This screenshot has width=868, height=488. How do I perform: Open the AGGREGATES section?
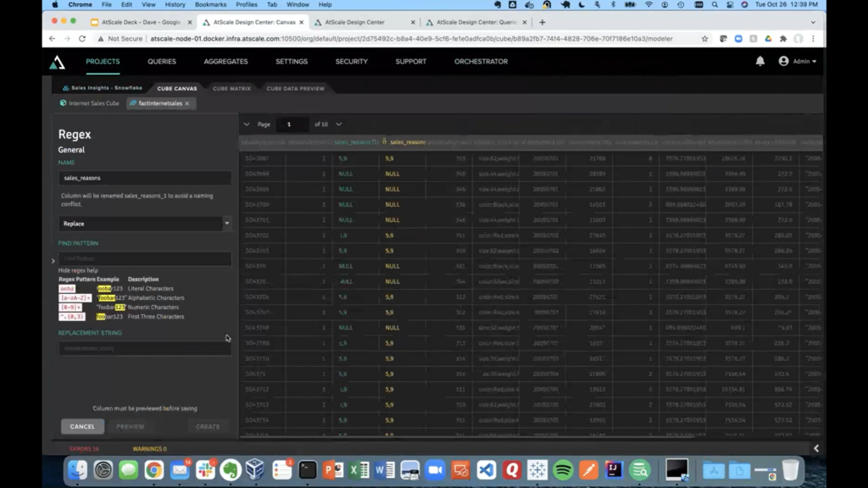(225, 61)
